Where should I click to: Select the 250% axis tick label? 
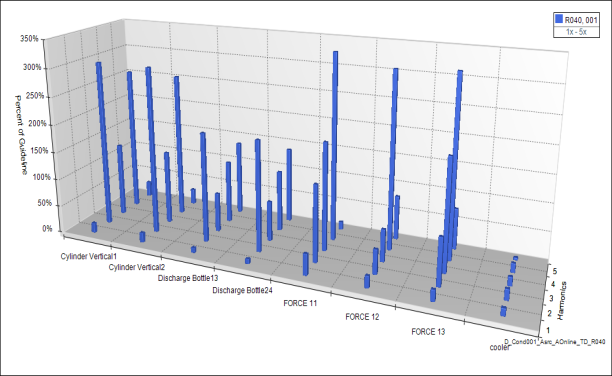[x=35, y=96]
